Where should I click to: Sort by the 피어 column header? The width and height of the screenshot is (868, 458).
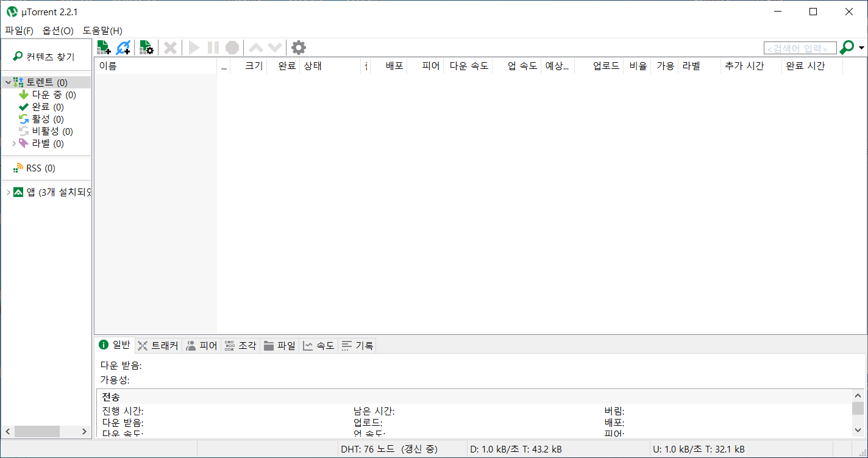point(425,66)
